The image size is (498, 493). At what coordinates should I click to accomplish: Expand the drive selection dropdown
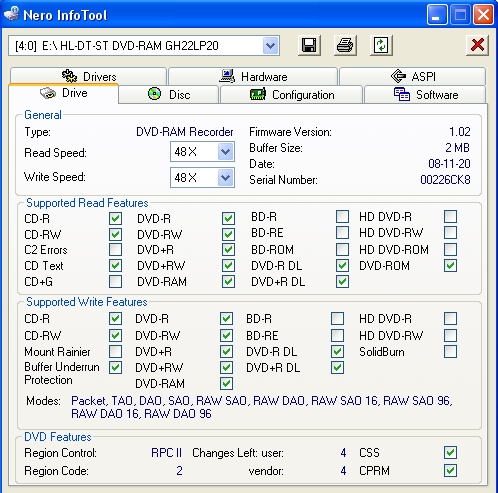point(270,45)
